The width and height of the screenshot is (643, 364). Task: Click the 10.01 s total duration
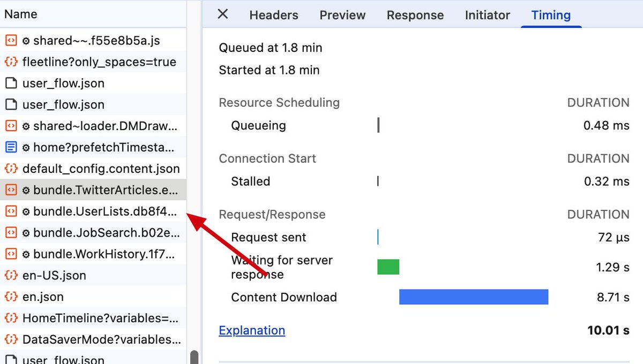608,330
